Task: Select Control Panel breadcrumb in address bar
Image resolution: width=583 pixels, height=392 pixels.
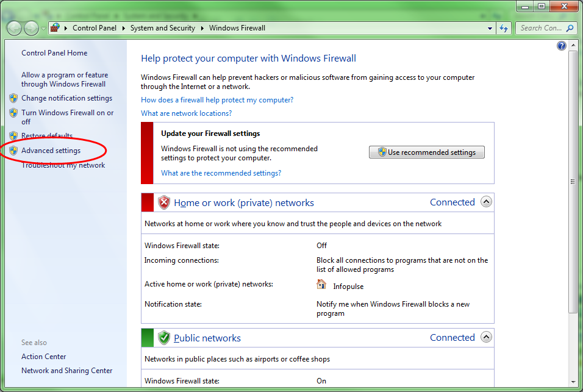Action: point(95,28)
